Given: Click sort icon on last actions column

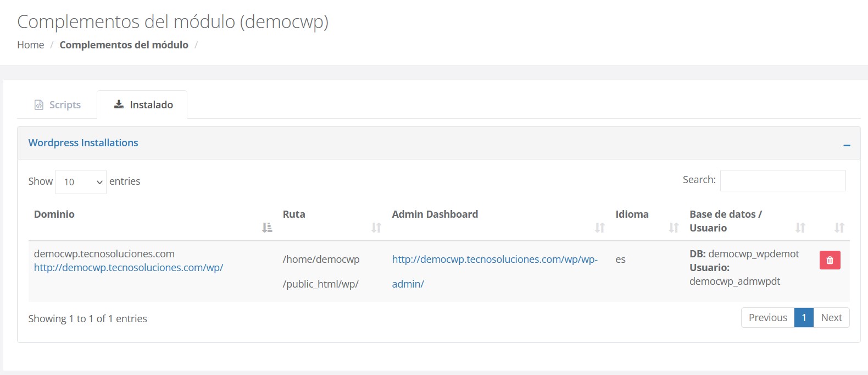Looking at the screenshot, I should [x=839, y=227].
